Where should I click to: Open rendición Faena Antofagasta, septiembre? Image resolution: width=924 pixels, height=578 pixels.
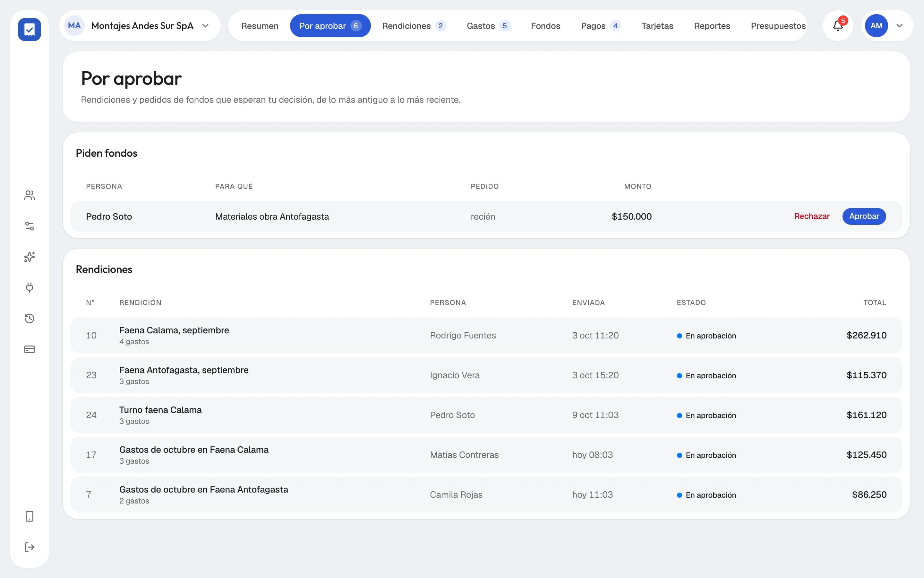click(x=486, y=375)
